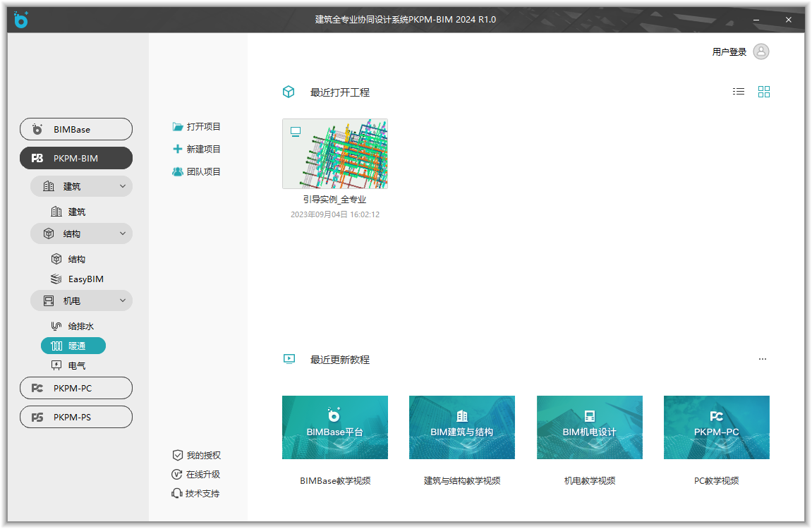This screenshot has height=529, width=812.
Task: Open 团队项目 team projects
Action: (x=197, y=172)
